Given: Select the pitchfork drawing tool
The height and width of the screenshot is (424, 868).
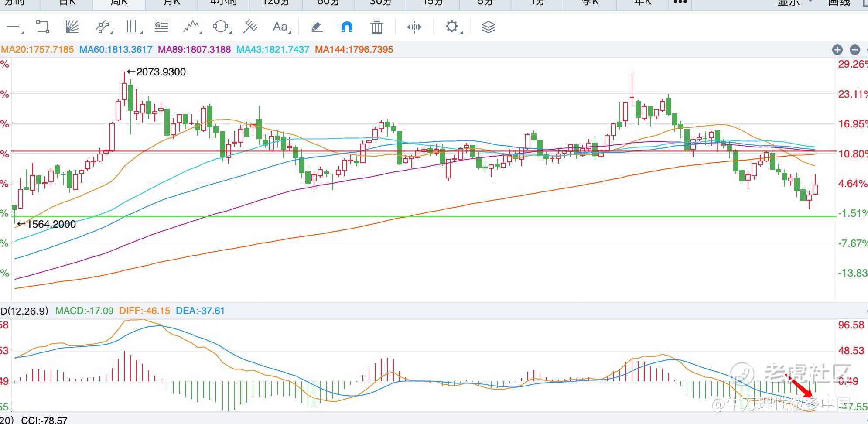Looking at the screenshot, I should 250,27.
